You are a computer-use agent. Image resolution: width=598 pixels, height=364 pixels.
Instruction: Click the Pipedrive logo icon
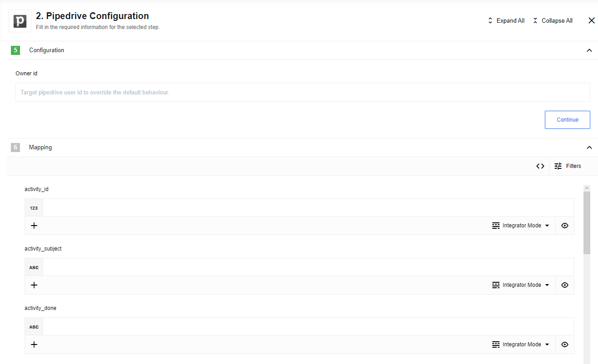pyautogui.click(x=20, y=21)
